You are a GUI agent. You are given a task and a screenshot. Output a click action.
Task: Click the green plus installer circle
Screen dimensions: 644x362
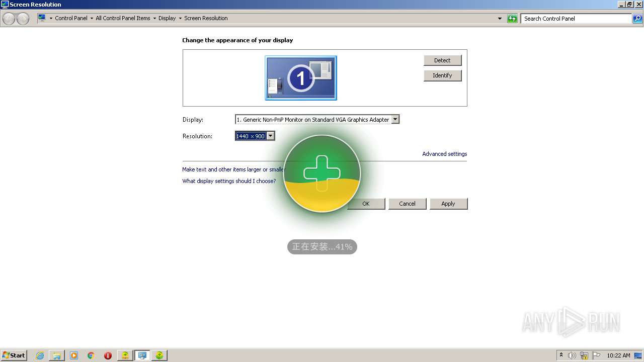[322, 173]
